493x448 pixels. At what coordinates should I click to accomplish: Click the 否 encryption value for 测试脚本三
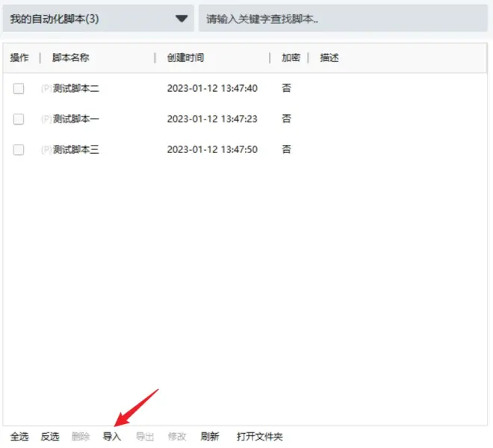tap(286, 149)
